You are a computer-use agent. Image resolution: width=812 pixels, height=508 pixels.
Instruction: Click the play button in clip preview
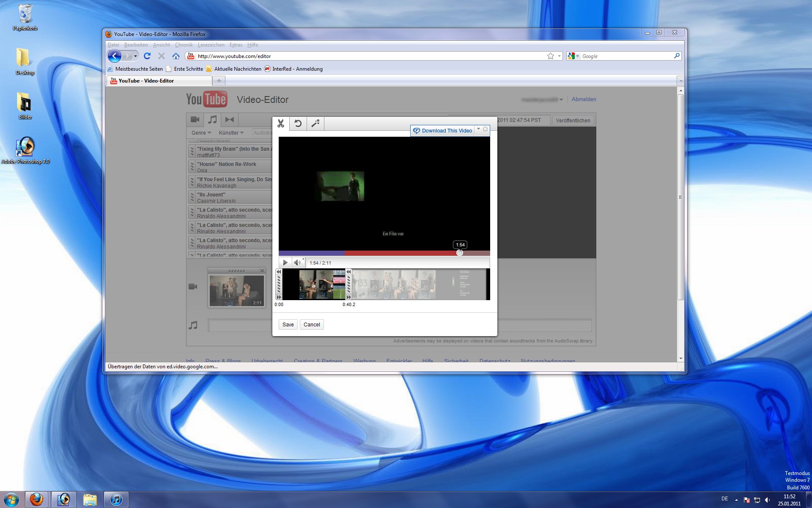(x=285, y=262)
